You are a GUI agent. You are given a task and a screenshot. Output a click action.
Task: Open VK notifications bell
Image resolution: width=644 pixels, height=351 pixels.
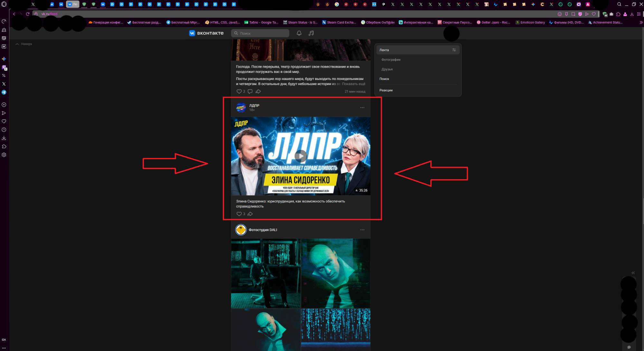[299, 33]
